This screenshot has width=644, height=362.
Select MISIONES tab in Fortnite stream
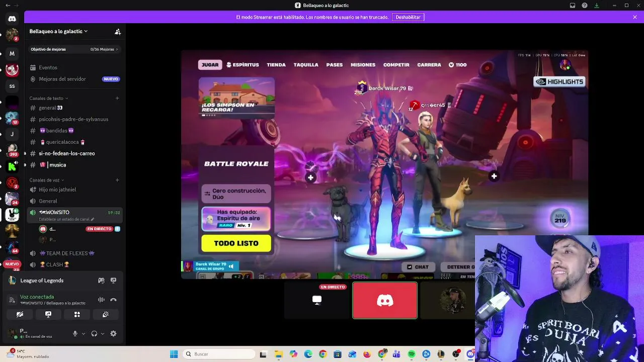tap(363, 65)
